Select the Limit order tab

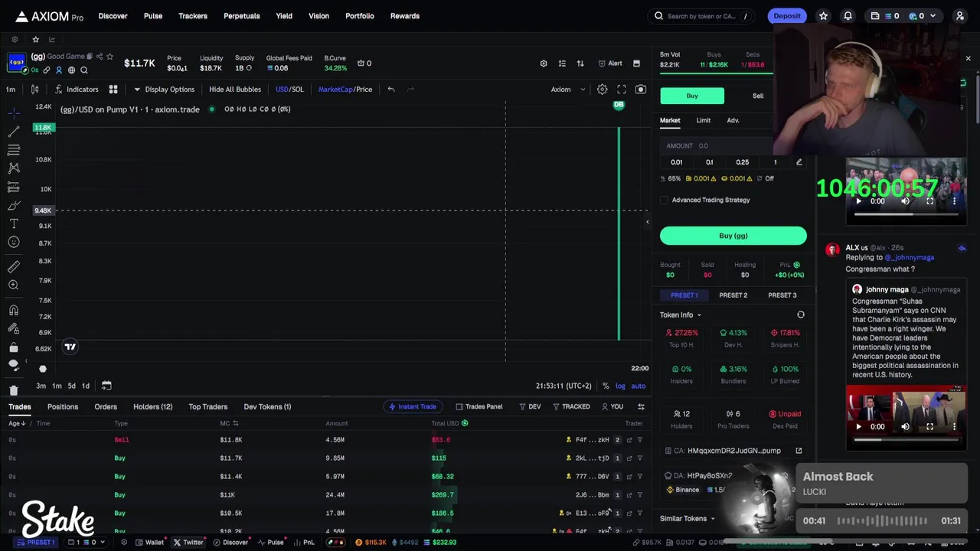(x=703, y=120)
